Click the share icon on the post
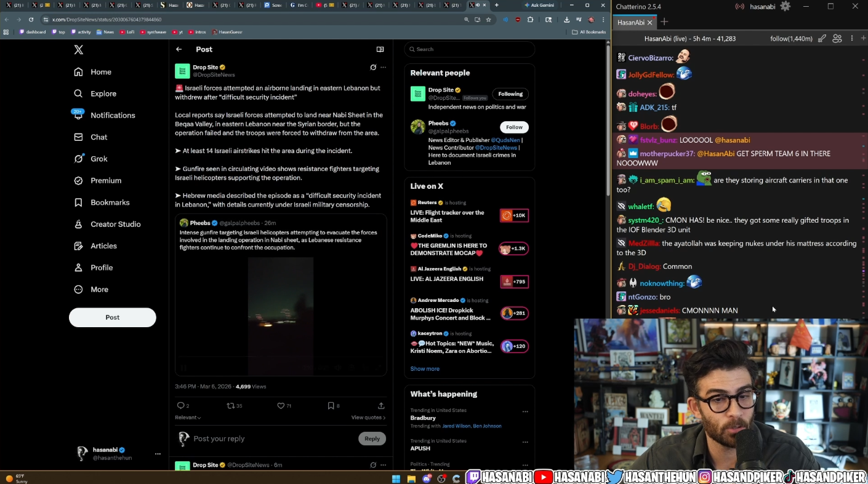The height and width of the screenshot is (484, 868). (x=381, y=406)
